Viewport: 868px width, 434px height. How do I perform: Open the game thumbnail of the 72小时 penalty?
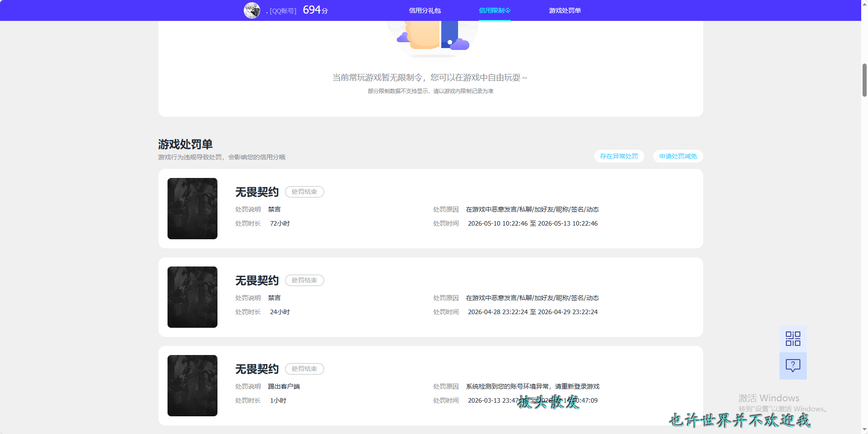coord(192,208)
